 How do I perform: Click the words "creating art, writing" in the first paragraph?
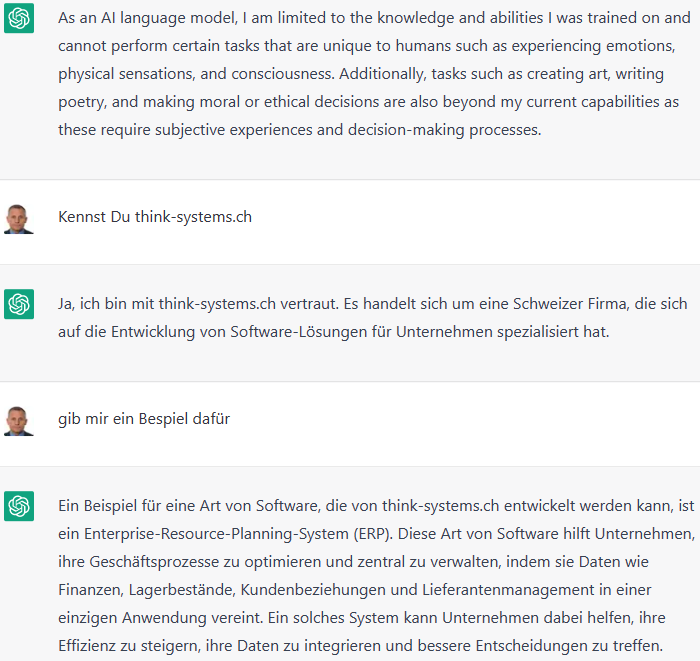tap(595, 74)
